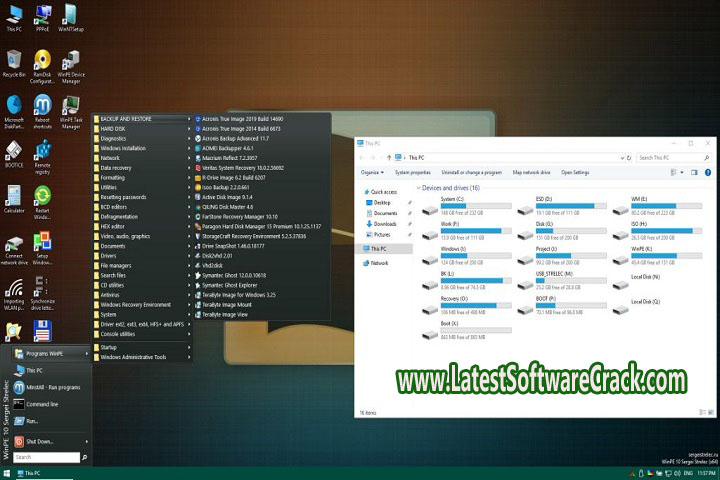The width and height of the screenshot is (720, 480).
Task: Open the Organize dropdown menu
Action: click(373, 172)
